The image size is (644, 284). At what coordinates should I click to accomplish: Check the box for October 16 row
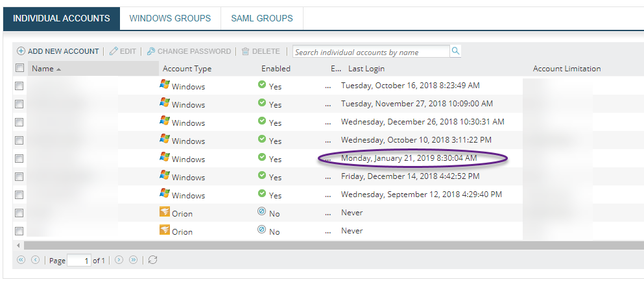19,86
